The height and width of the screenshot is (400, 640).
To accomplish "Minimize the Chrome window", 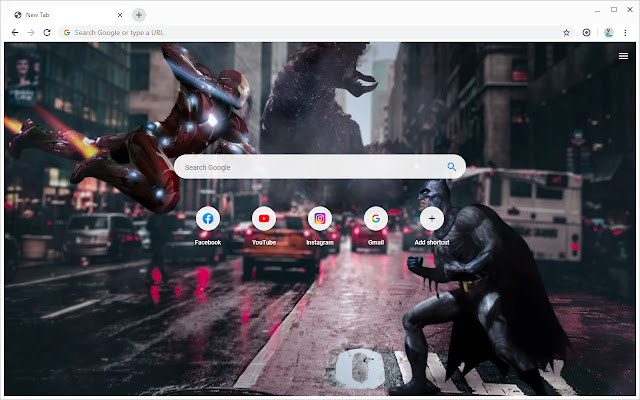I will (x=598, y=10).
